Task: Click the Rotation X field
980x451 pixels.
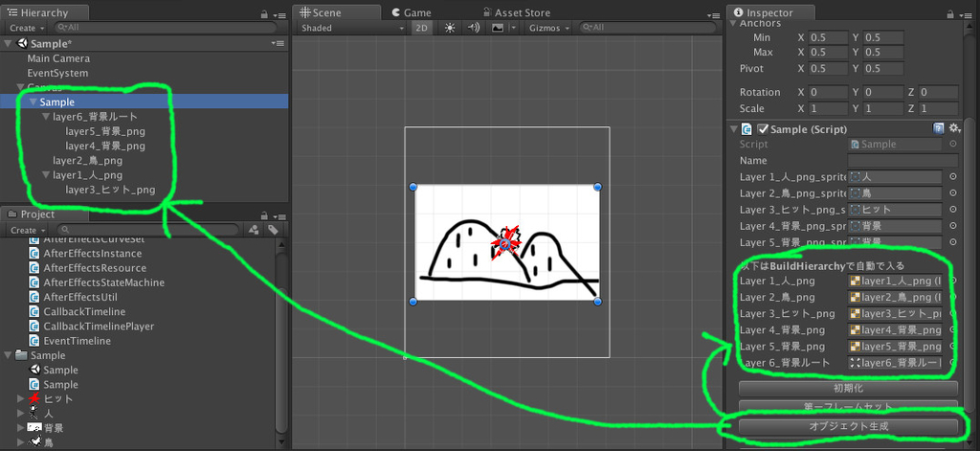Action: point(829,92)
